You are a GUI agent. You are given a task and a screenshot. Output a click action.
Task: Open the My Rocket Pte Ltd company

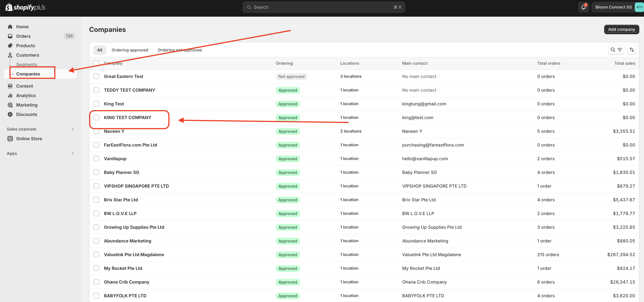point(123,268)
